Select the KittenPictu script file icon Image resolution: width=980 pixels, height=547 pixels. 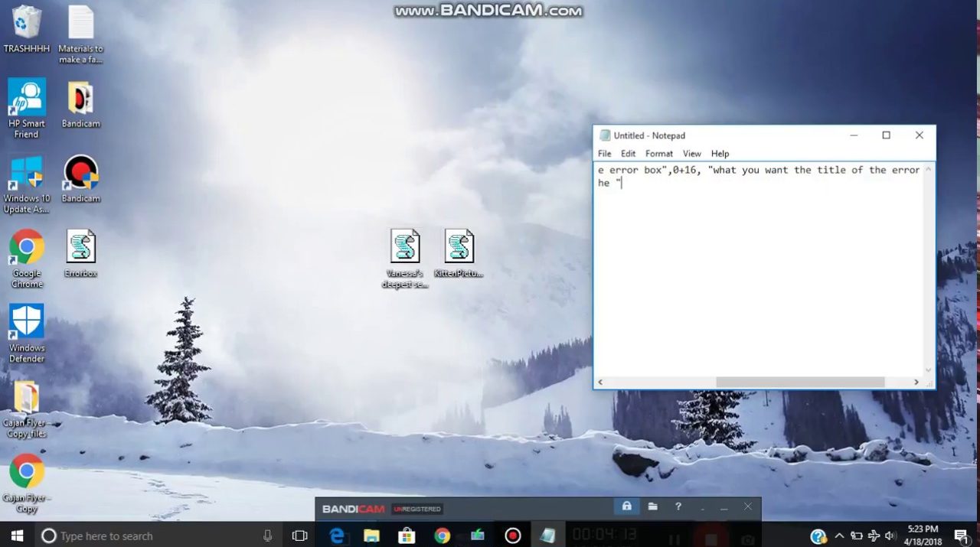click(x=459, y=247)
